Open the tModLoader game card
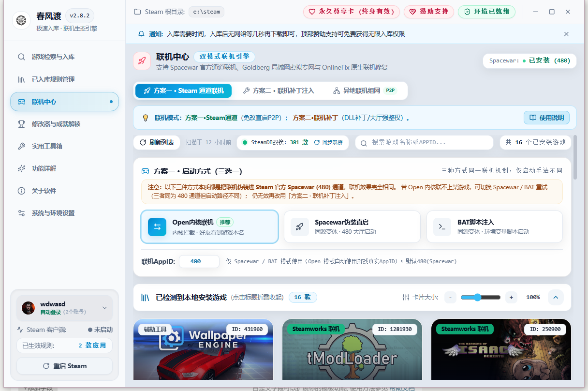This screenshot has width=588, height=391. coord(352,349)
